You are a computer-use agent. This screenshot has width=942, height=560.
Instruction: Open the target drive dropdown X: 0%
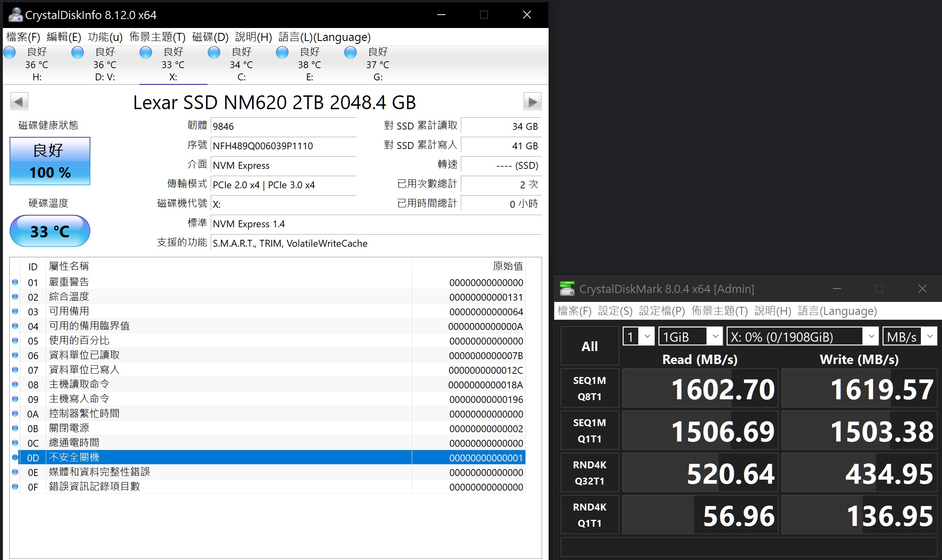(802, 336)
